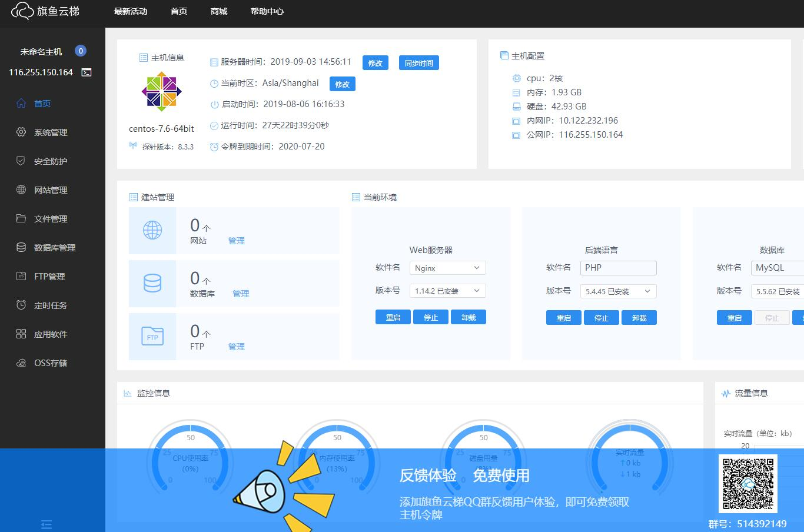Click the 数据库管理 database icon in sidebar
The width and height of the screenshot is (804, 532).
[x=21, y=247]
